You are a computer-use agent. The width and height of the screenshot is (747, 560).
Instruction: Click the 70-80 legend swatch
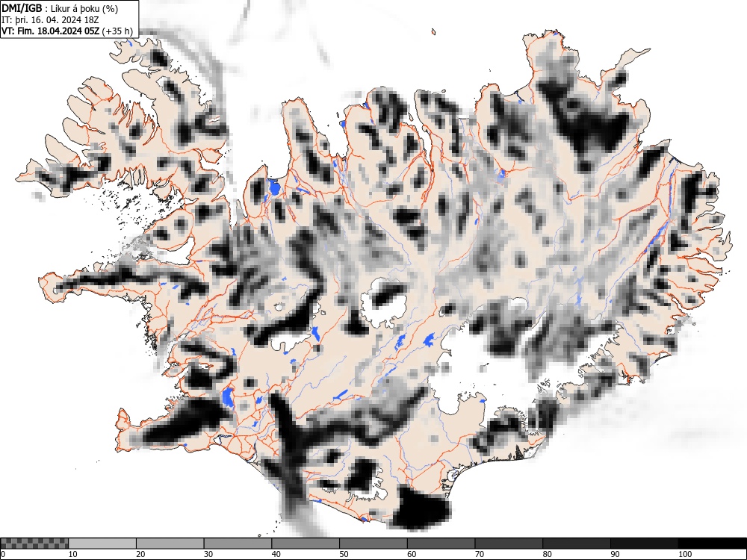(508, 544)
